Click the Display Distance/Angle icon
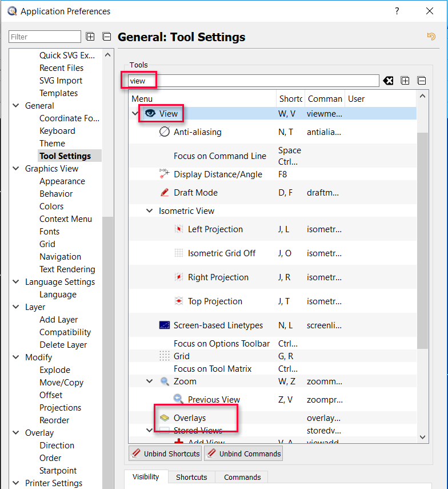 [165, 174]
